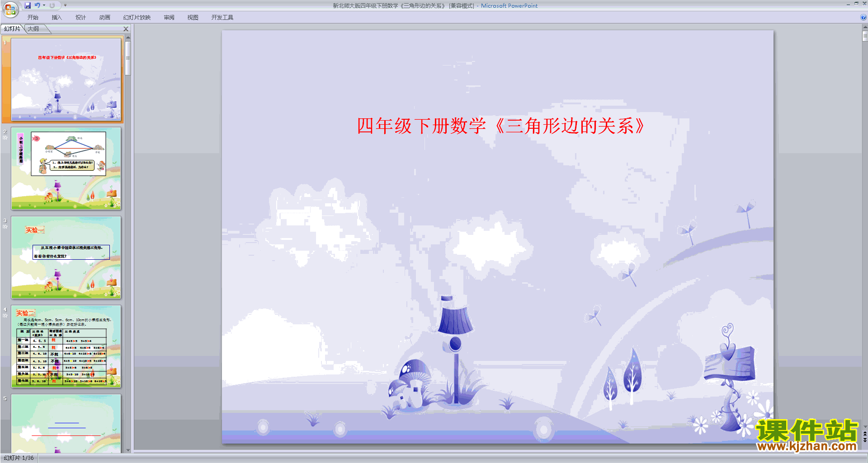868x463 pixels.
Task: Click the main slide vertical scrollbar handle
Action: (x=865, y=36)
